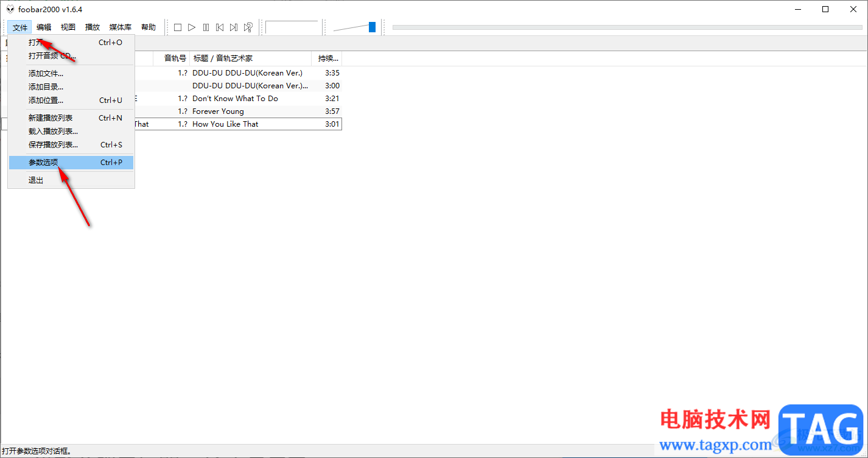Click the 3:01 duration cell

332,124
